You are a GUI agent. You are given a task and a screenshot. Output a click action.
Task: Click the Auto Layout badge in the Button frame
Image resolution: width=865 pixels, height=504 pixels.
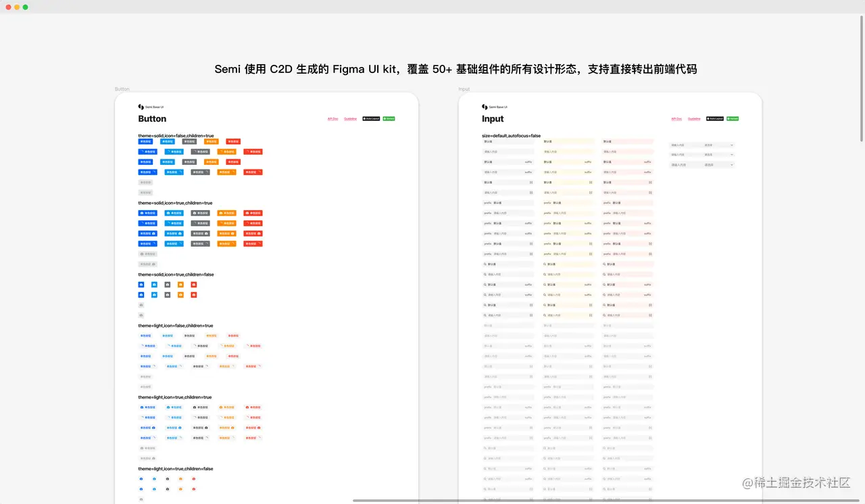[371, 118]
